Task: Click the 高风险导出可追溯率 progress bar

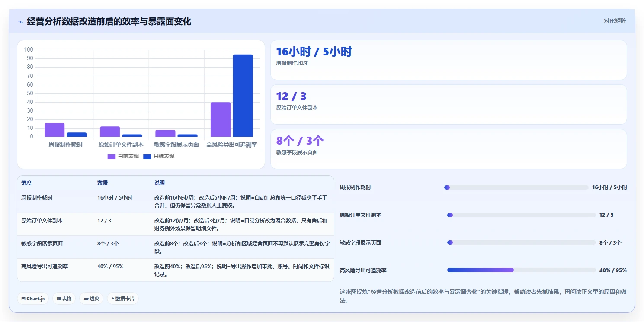Action: (x=521, y=270)
